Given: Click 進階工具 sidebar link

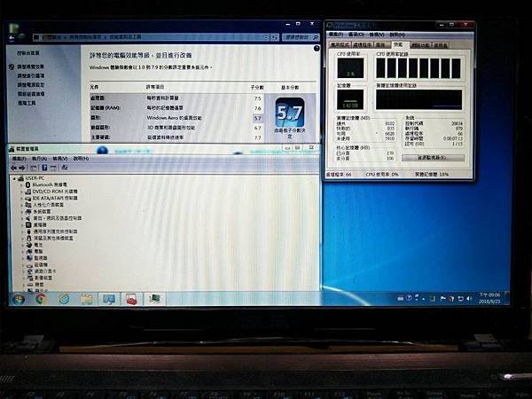Looking at the screenshot, I should [x=27, y=103].
